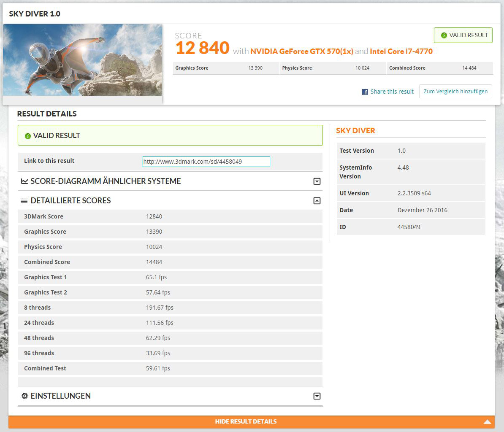Click the Hide Result Details bar

click(246, 421)
